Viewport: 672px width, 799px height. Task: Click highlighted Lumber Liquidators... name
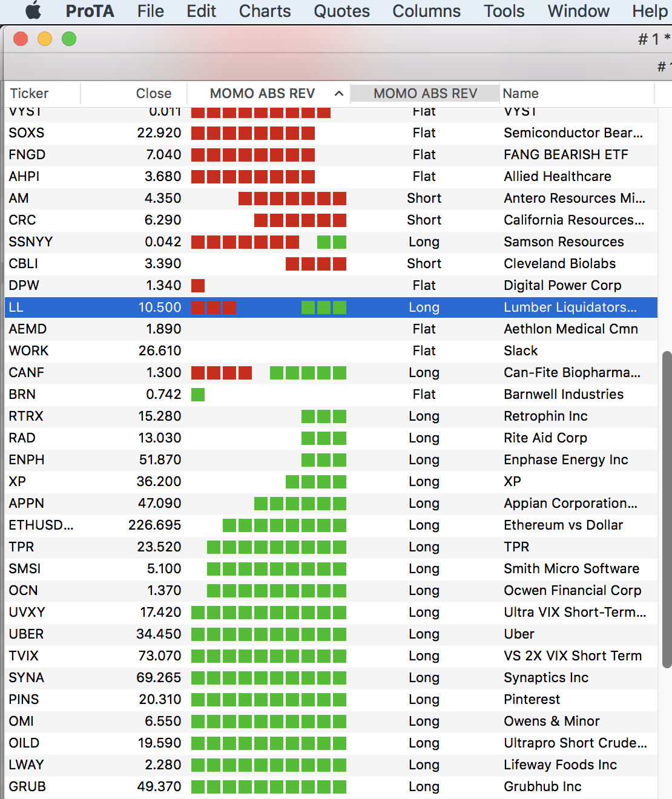[570, 307]
